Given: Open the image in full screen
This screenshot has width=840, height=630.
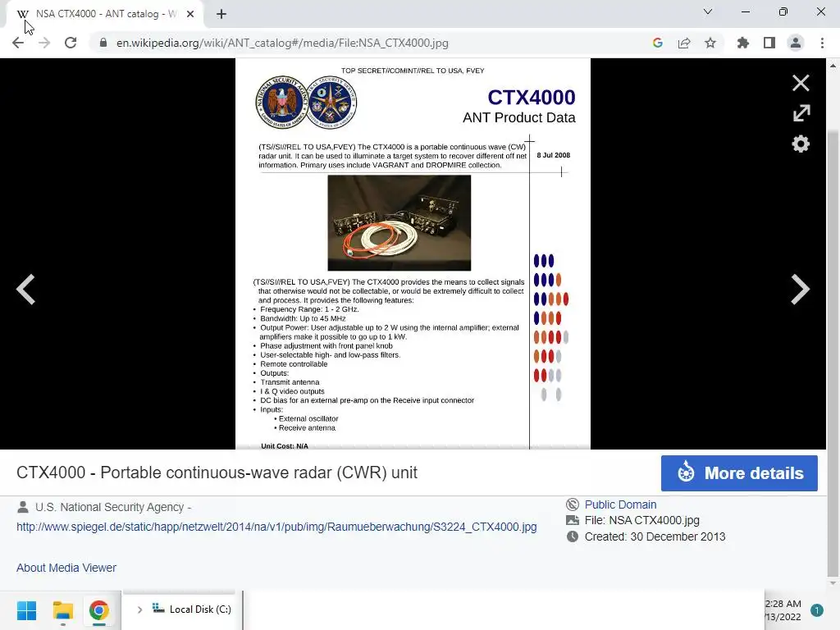Looking at the screenshot, I should coord(801,113).
